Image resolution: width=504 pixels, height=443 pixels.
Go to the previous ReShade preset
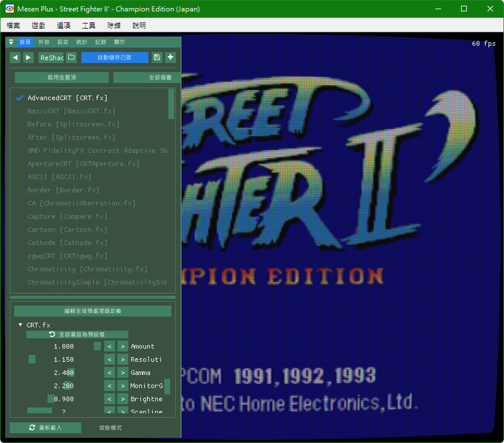[15, 58]
